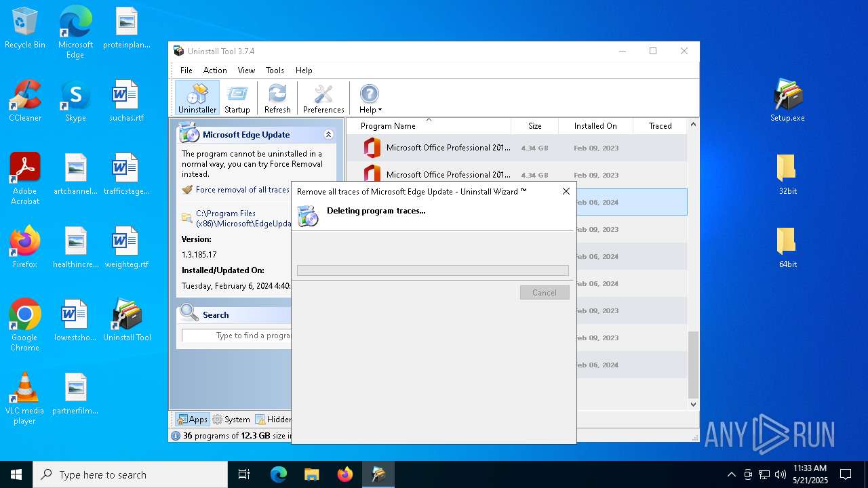This screenshot has height=488, width=868.
Task: Select the artchannel image file
Action: tap(75, 175)
